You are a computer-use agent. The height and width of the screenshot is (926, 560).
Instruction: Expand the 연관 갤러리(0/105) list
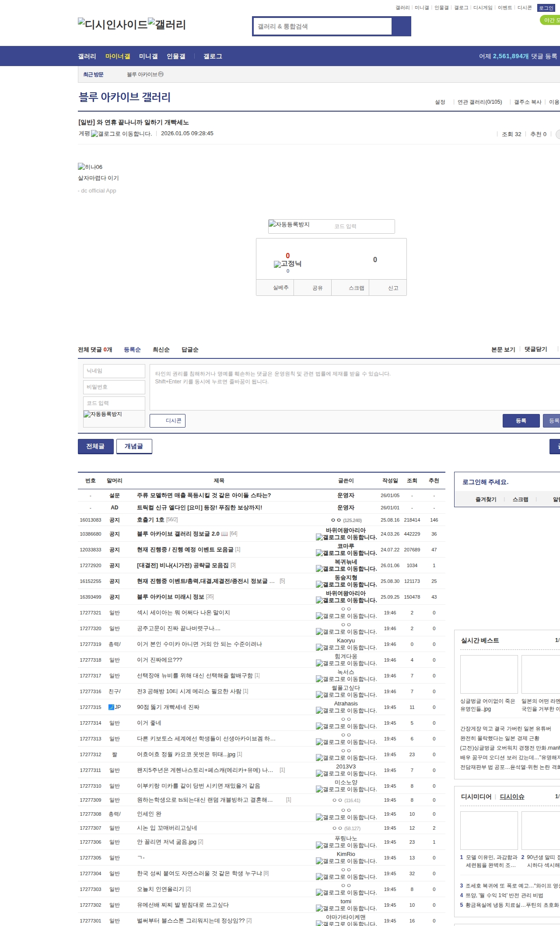click(479, 102)
